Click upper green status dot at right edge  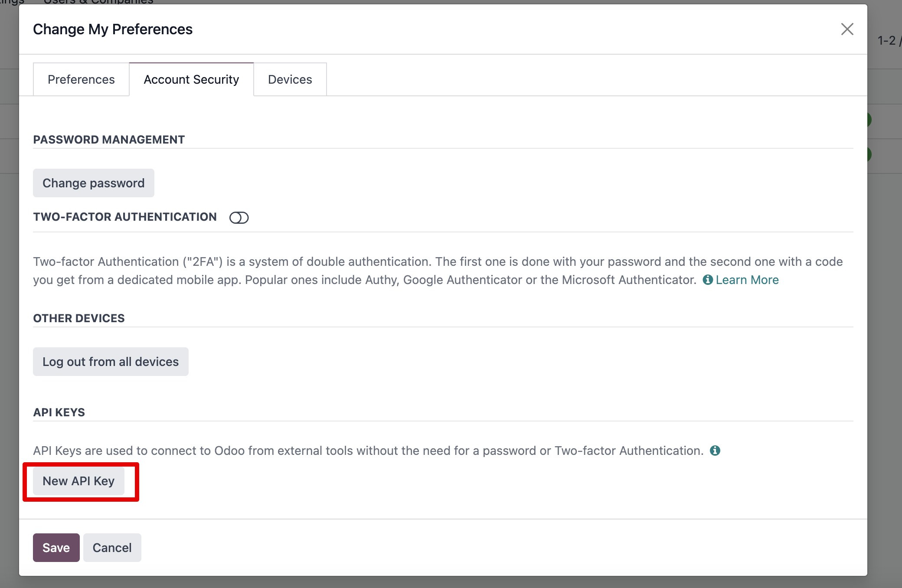coord(869,120)
